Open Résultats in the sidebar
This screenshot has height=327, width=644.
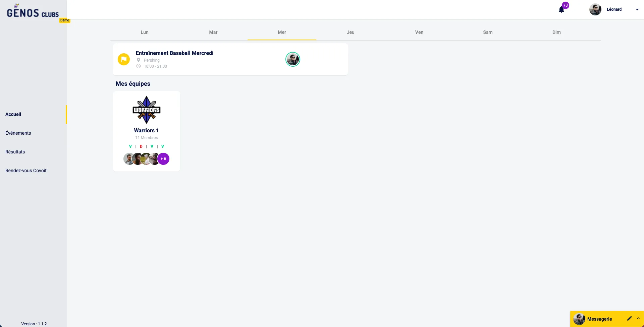point(15,152)
